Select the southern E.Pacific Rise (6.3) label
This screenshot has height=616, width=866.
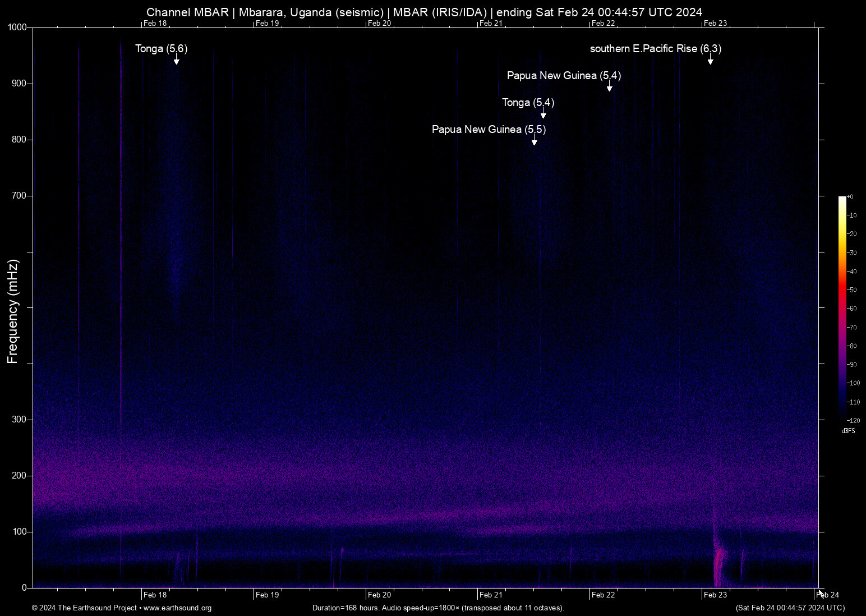(655, 49)
